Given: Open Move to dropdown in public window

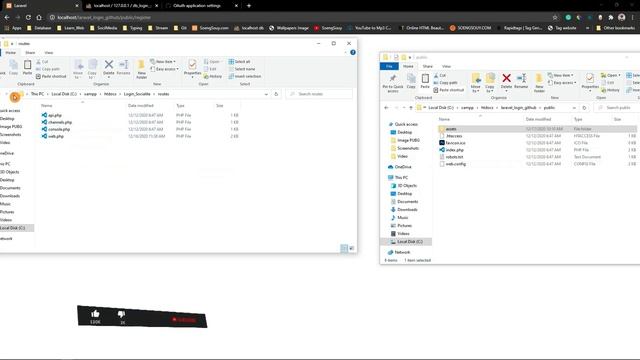Looking at the screenshot, I should [476, 83].
